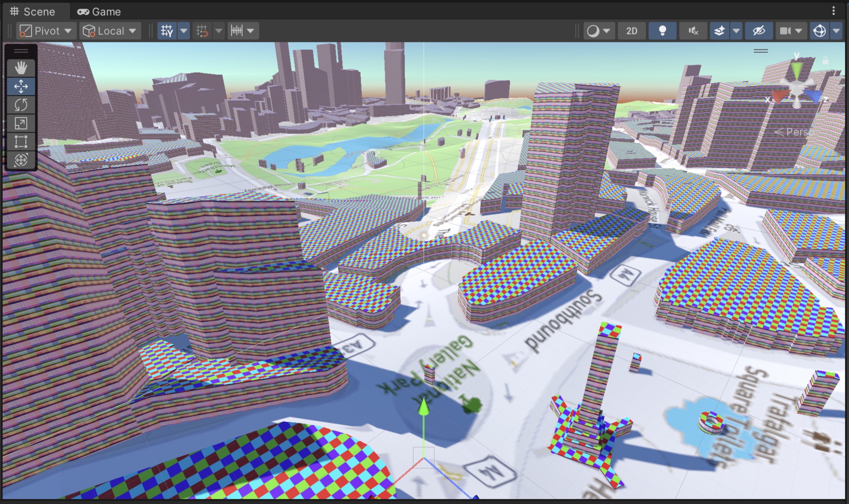The width and height of the screenshot is (849, 504).
Task: Toggle grid visibility button
Action: (x=167, y=31)
